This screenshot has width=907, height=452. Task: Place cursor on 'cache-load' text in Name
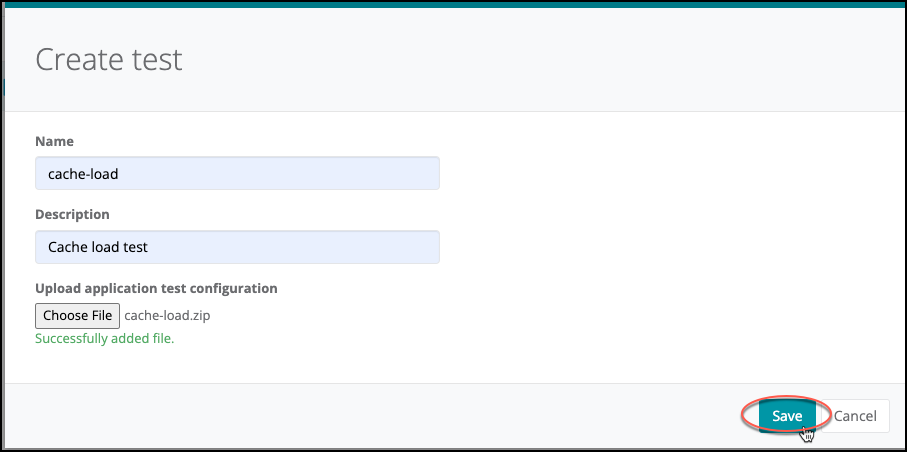83,174
